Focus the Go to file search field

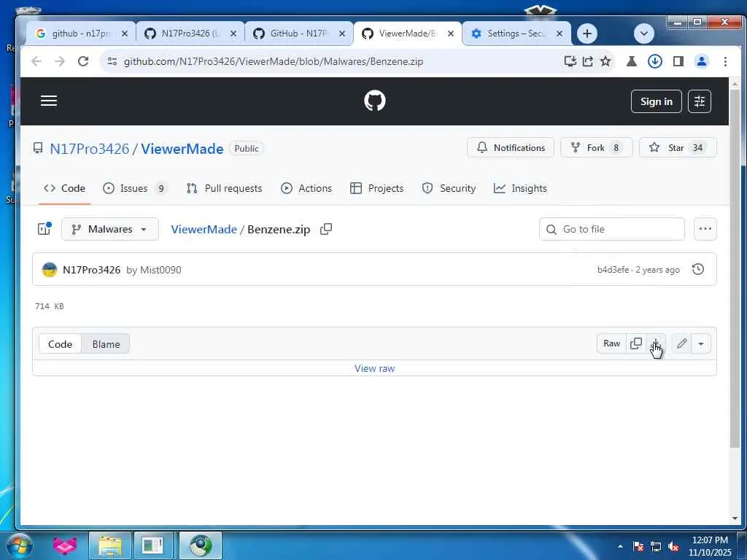click(612, 229)
